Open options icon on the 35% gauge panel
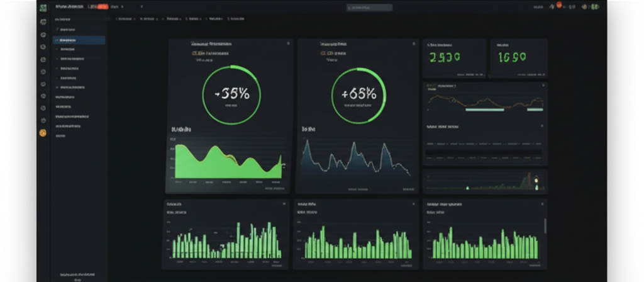The height and width of the screenshot is (282, 644). [288, 44]
